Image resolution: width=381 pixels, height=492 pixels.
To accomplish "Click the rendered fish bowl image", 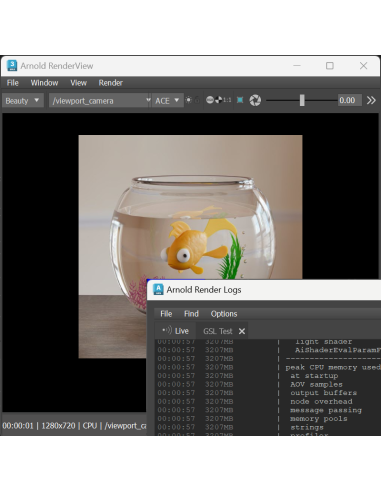I will 190,246.
